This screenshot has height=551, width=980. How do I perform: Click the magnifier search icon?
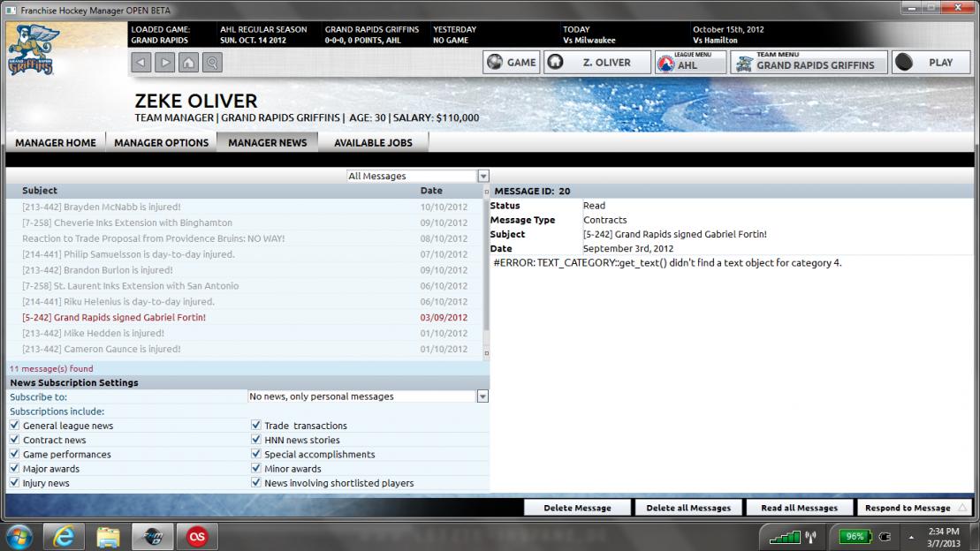(212, 63)
